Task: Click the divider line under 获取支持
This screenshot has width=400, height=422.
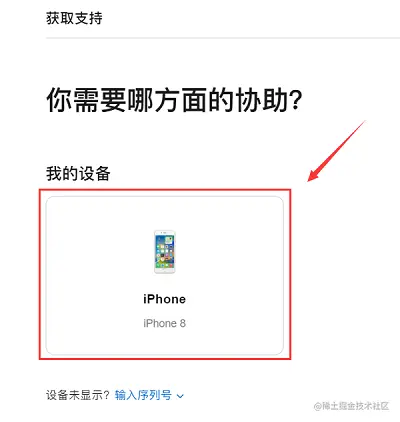Action: click(223, 38)
